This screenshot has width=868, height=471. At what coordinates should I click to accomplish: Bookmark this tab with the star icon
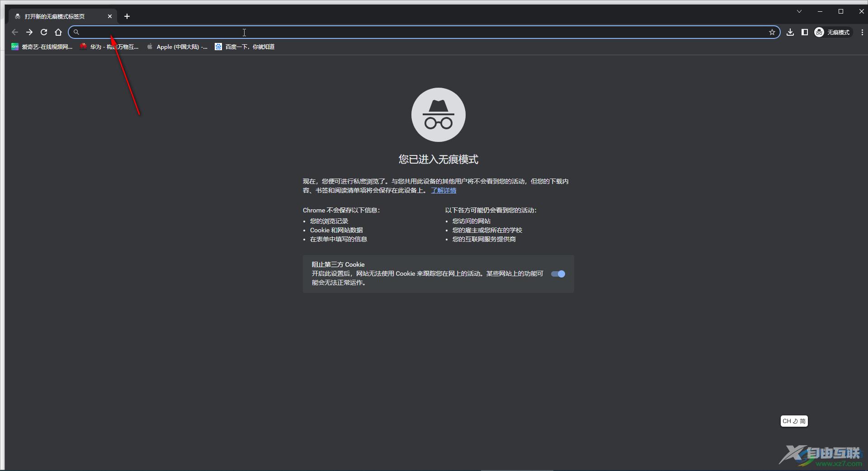coord(772,32)
